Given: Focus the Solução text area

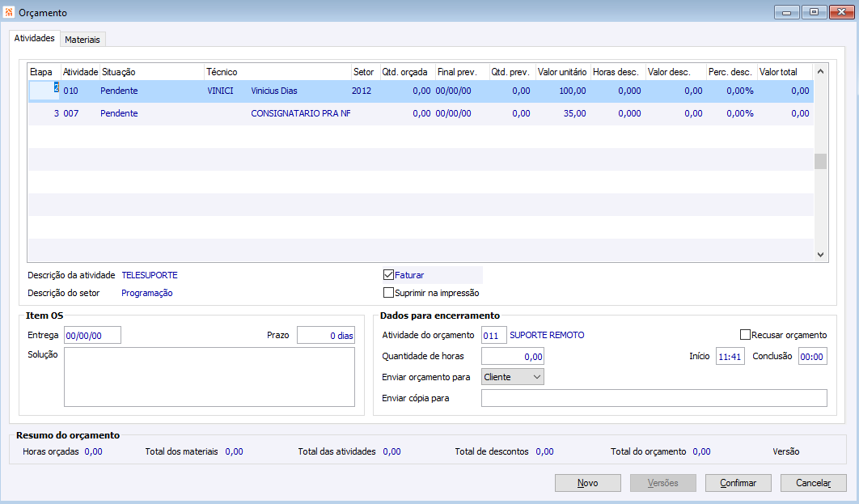Looking at the screenshot, I should 209,377.
